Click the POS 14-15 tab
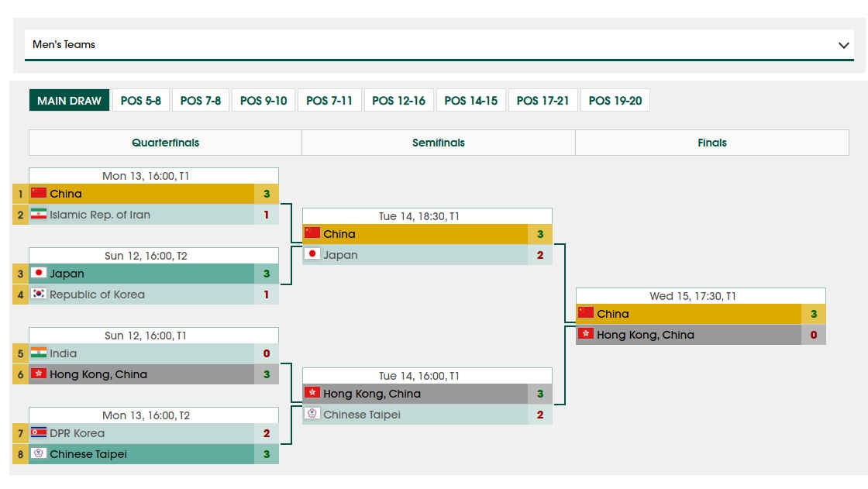 tap(471, 100)
